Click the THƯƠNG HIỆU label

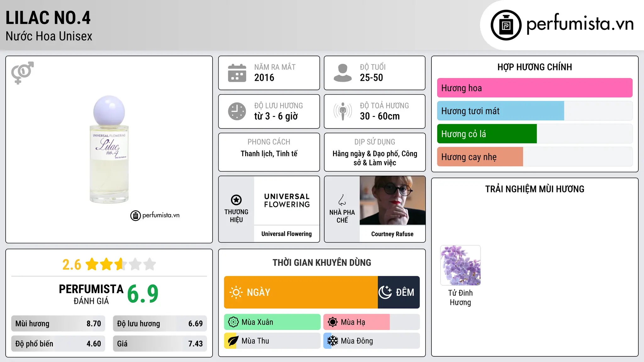click(x=236, y=216)
